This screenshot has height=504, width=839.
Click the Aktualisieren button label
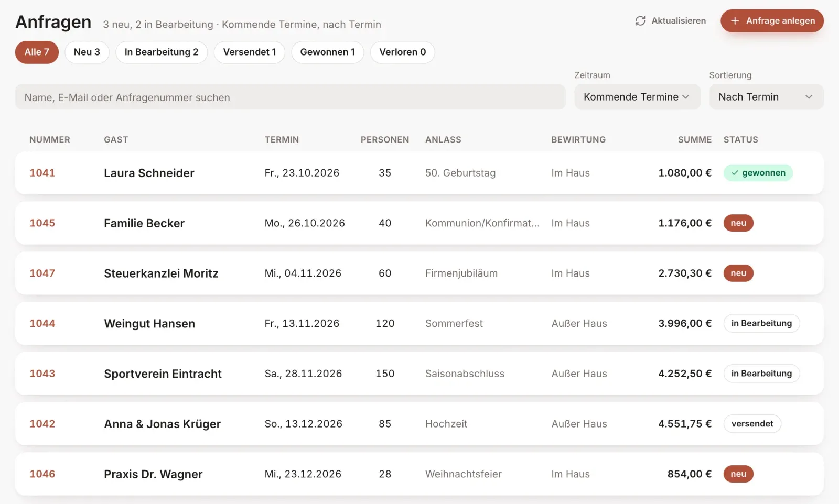pos(679,21)
